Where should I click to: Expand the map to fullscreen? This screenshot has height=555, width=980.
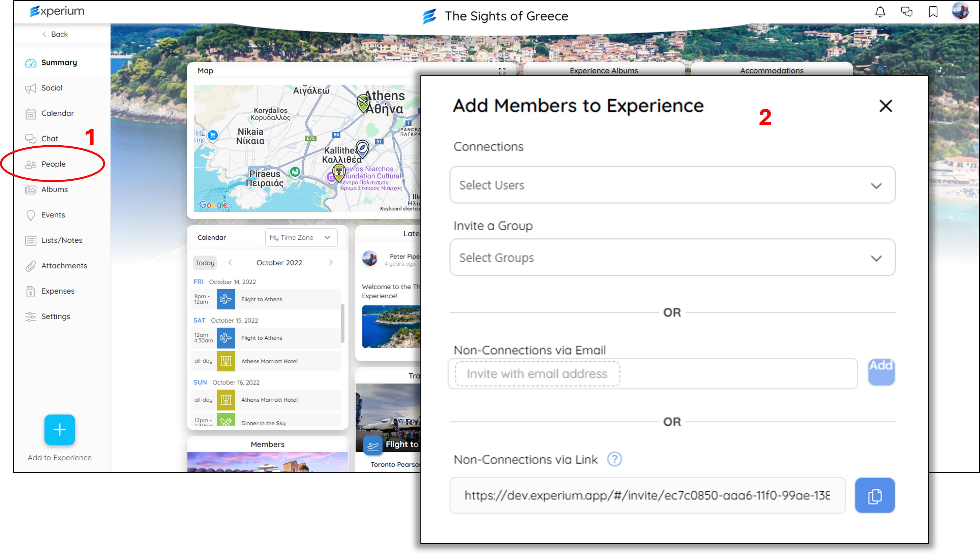click(x=502, y=71)
